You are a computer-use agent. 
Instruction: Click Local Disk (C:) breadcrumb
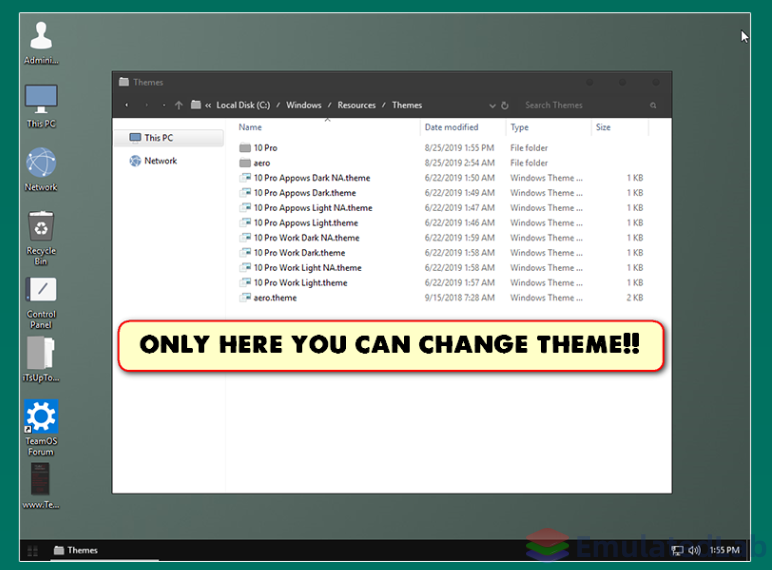243,105
